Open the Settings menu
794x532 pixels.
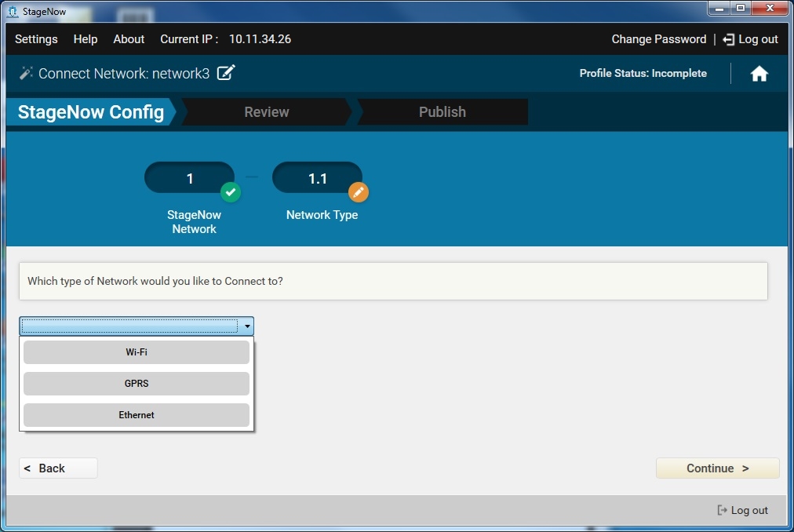(36, 39)
